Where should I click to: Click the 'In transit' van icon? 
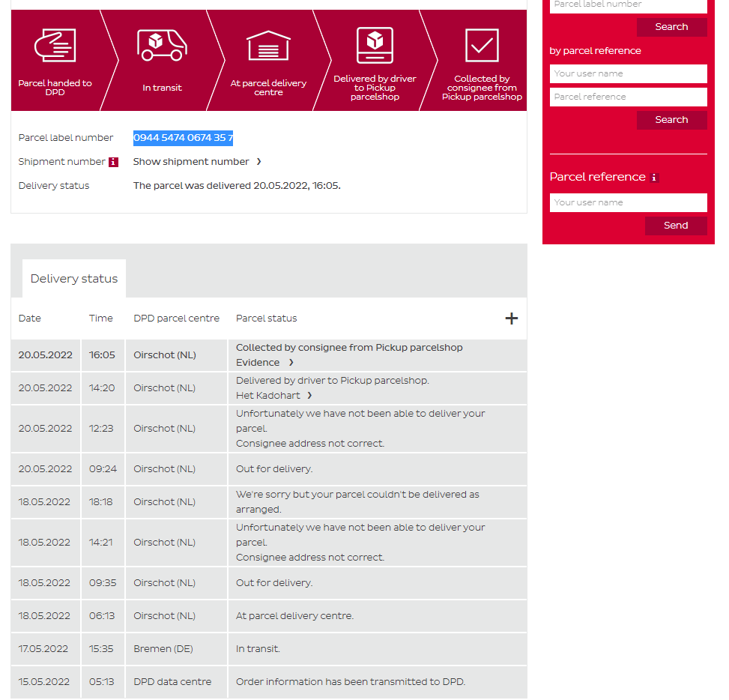(x=162, y=45)
